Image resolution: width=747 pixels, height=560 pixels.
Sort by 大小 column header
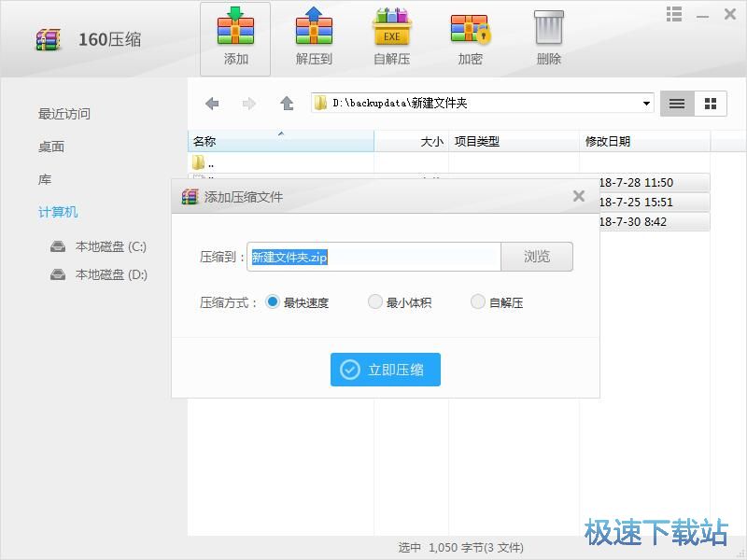[x=412, y=141]
